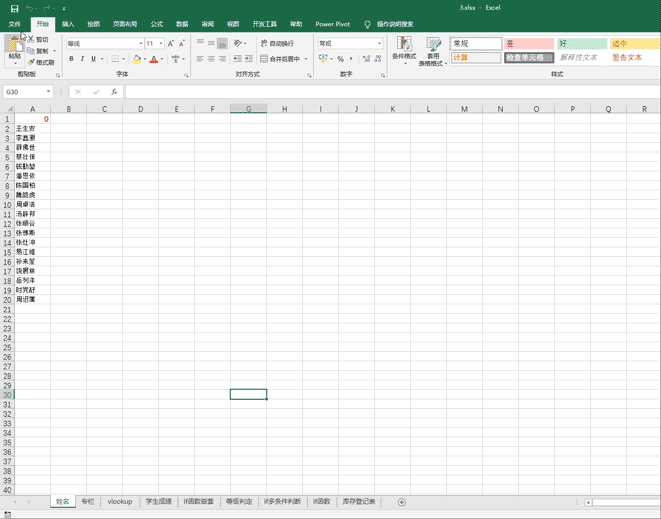Expand the Name Box dropdown arrow
This screenshot has width=661, height=519.
(x=48, y=91)
